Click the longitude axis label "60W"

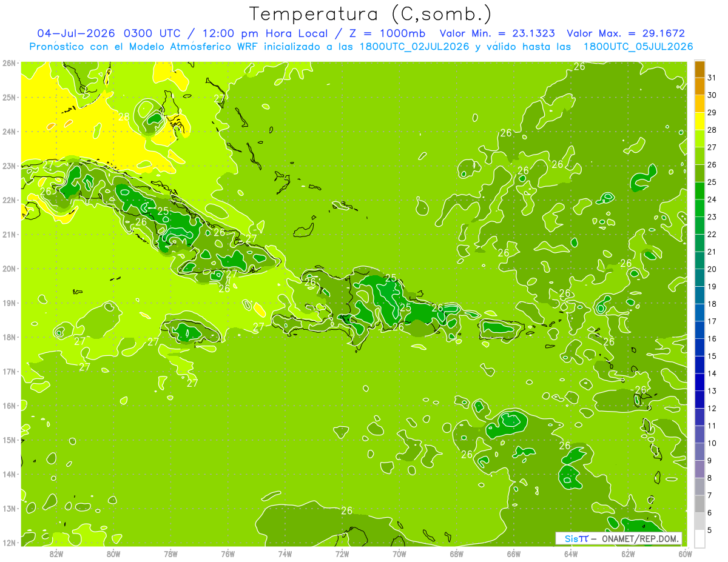point(685,553)
